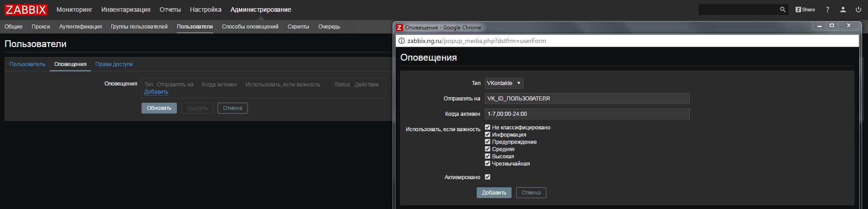Toggle the Активировано checkbox
The image size is (868, 209).
pyautogui.click(x=488, y=177)
